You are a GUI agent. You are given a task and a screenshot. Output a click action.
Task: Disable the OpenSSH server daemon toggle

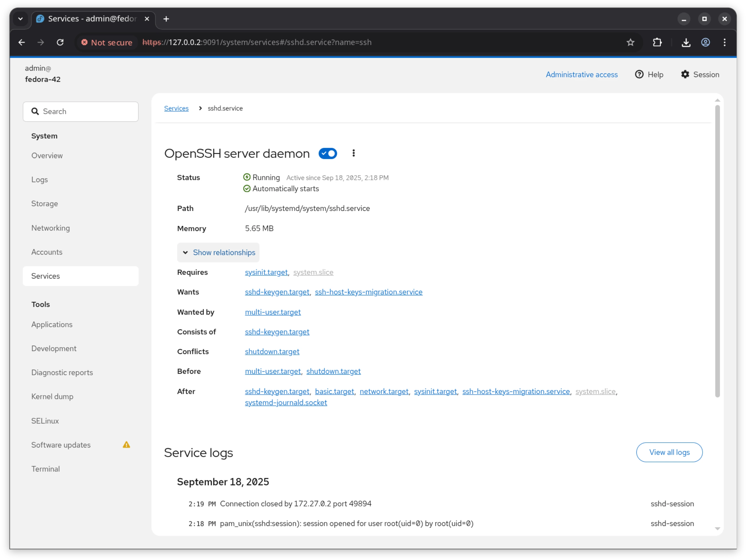[x=327, y=154]
